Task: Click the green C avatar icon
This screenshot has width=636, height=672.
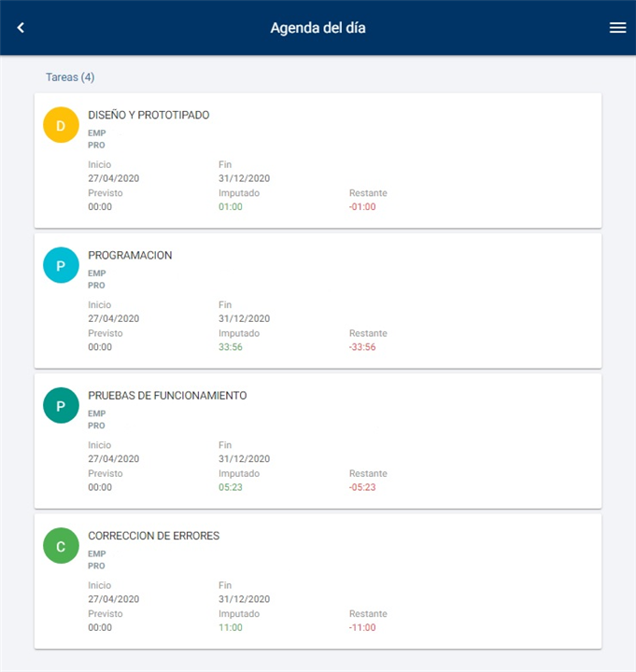Action: coord(61,546)
